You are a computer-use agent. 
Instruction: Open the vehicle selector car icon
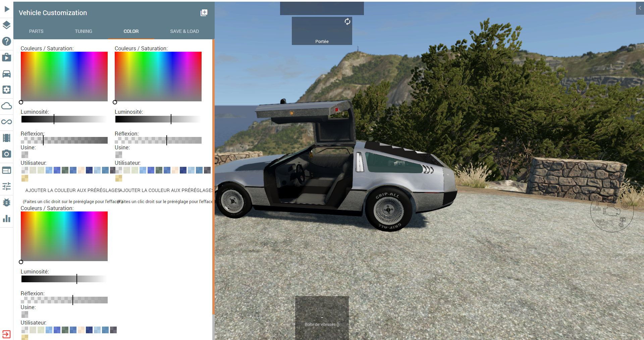pyautogui.click(x=6, y=74)
